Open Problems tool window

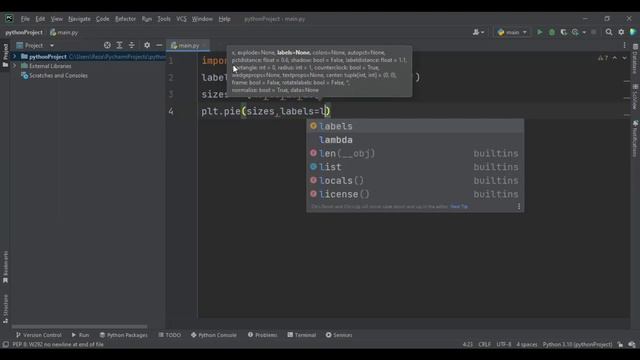coord(262,335)
